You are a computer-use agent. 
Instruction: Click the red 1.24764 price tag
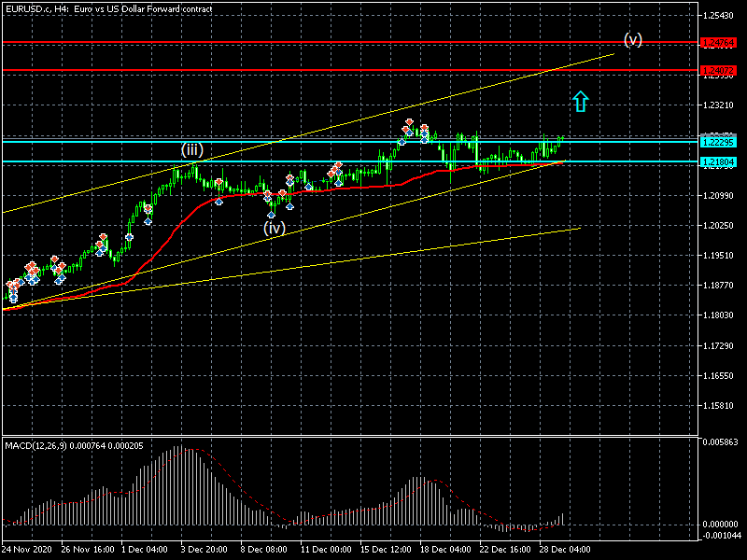pos(719,43)
